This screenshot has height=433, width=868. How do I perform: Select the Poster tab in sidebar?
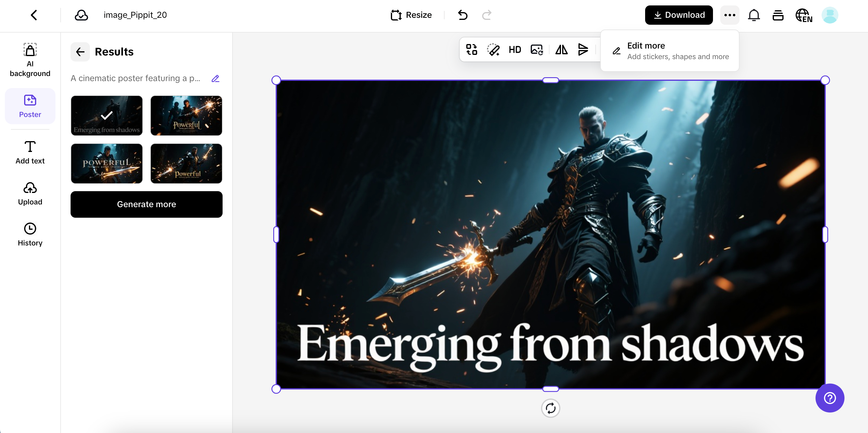click(30, 106)
